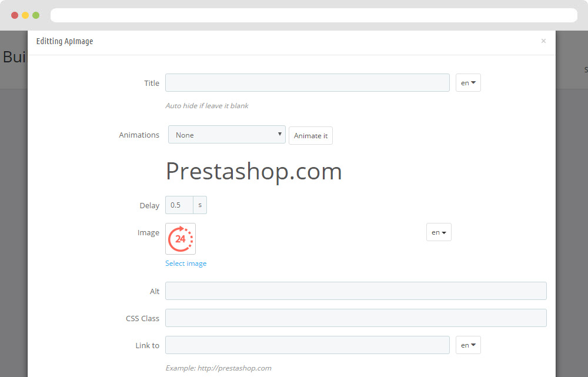Click the yellow browser minimize dot
Screen dimensions: 588x377
[25, 15]
